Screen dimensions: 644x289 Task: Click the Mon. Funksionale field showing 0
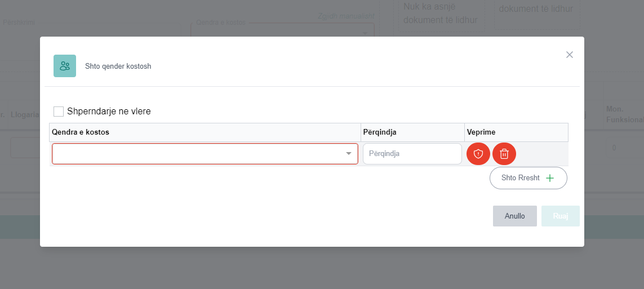pos(621,149)
